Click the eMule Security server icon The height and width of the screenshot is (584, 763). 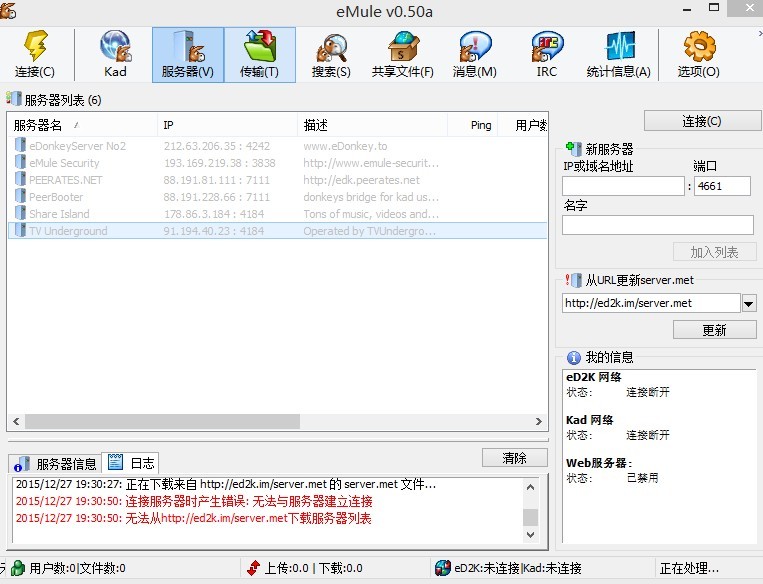(20, 162)
